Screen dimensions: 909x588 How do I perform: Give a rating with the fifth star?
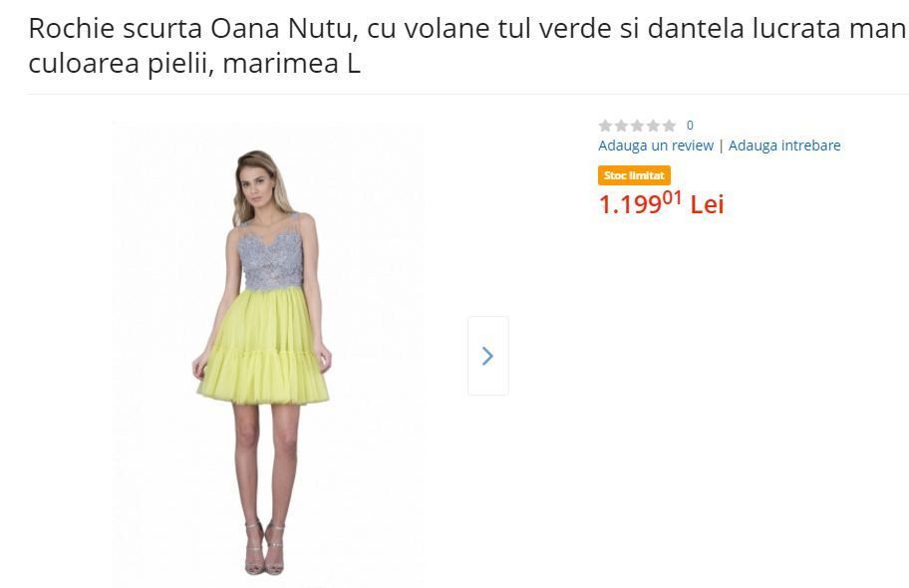click(x=669, y=126)
